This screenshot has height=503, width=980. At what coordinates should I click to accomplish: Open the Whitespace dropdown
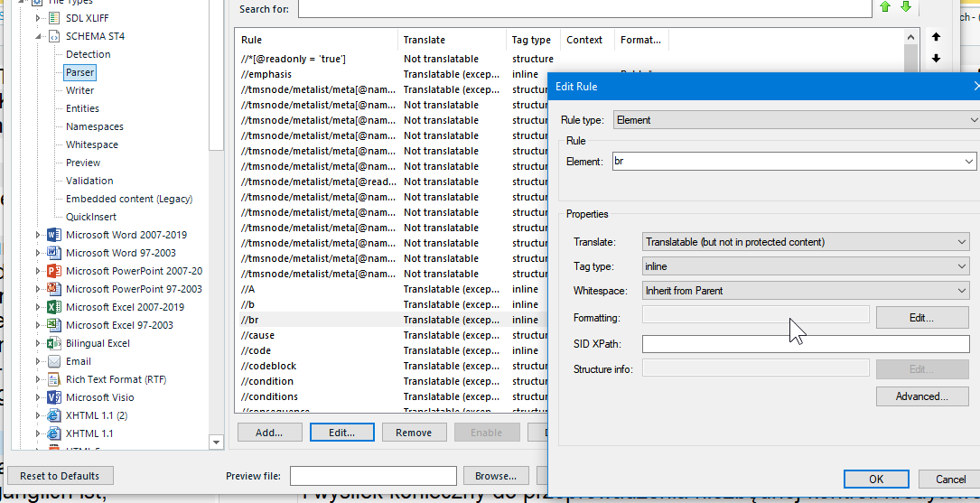click(806, 291)
